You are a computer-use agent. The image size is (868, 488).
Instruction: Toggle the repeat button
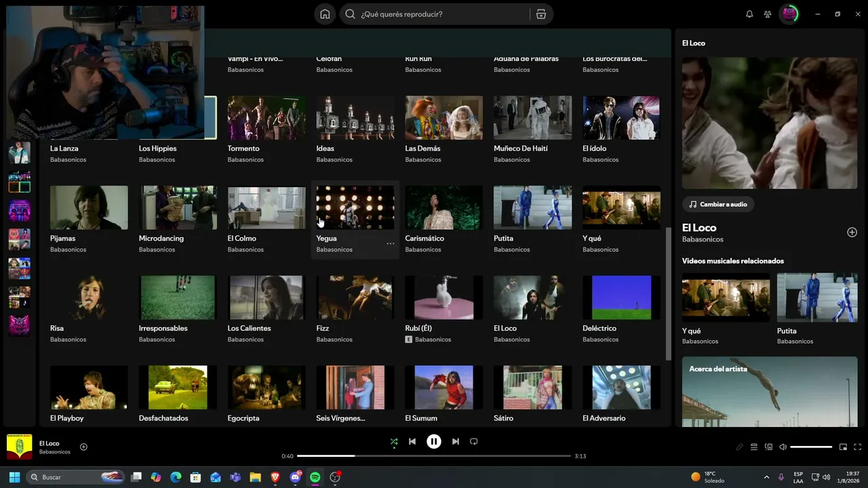(x=474, y=442)
